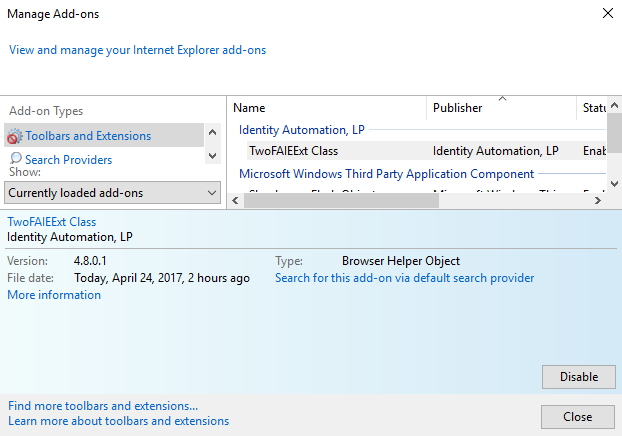Click Microsoft Windows Third Party Application Component group

[x=386, y=174]
